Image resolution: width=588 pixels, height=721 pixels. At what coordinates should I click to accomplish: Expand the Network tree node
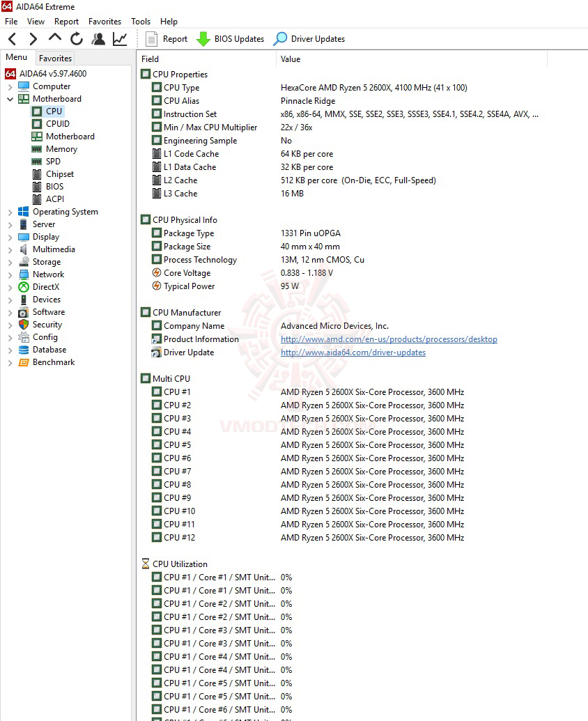10,275
